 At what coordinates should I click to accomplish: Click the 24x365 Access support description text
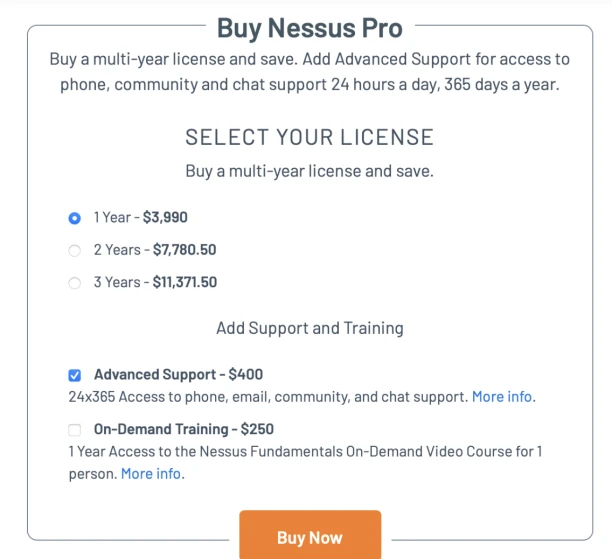click(268, 397)
